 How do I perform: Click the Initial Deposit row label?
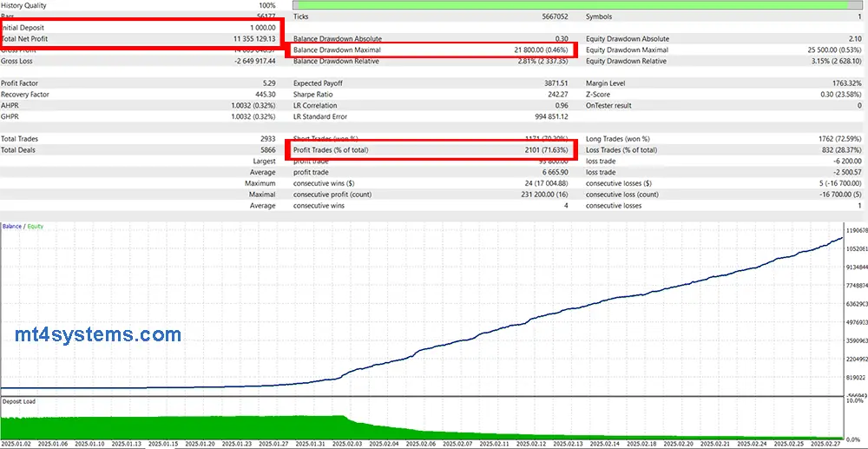point(23,28)
